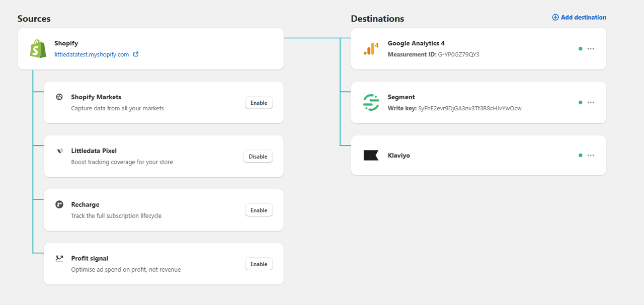
Task: Click the Segment destination title
Action: pos(401,97)
